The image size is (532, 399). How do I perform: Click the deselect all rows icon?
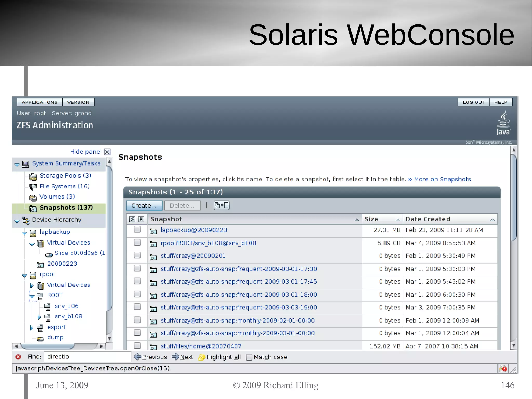pyautogui.click(x=141, y=219)
